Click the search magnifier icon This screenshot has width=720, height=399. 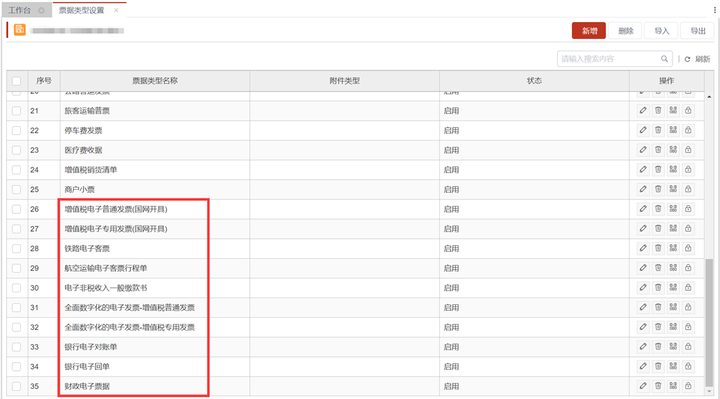pyautogui.click(x=664, y=59)
